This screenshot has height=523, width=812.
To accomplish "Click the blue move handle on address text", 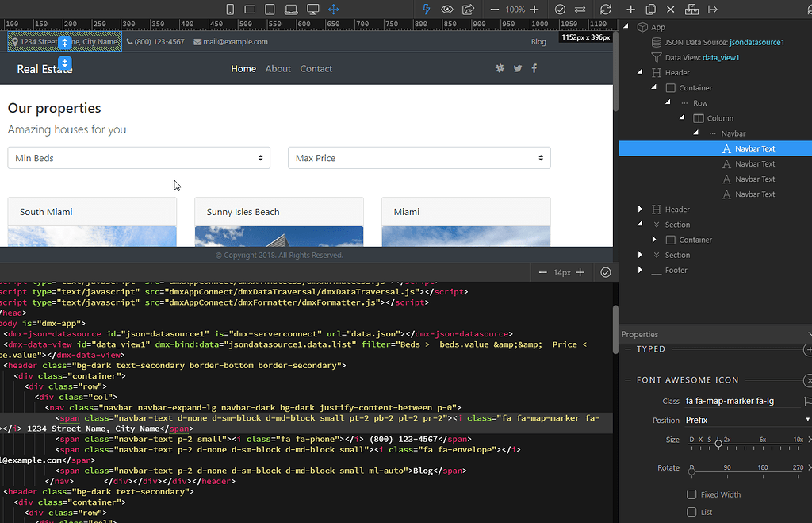I will 65,43.
